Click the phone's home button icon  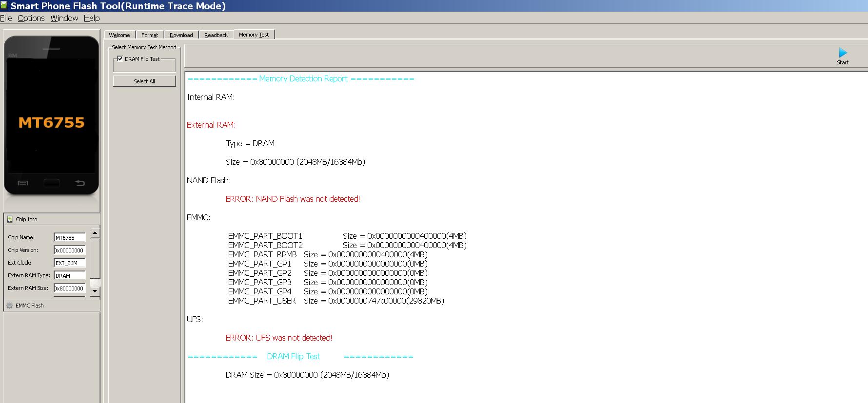[52, 183]
